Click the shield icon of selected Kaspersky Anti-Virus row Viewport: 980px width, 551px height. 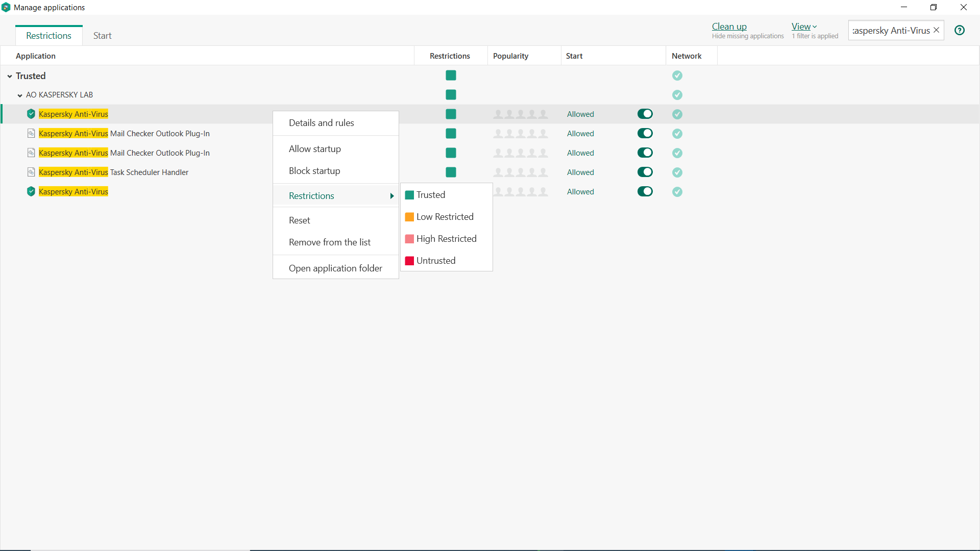[31, 114]
